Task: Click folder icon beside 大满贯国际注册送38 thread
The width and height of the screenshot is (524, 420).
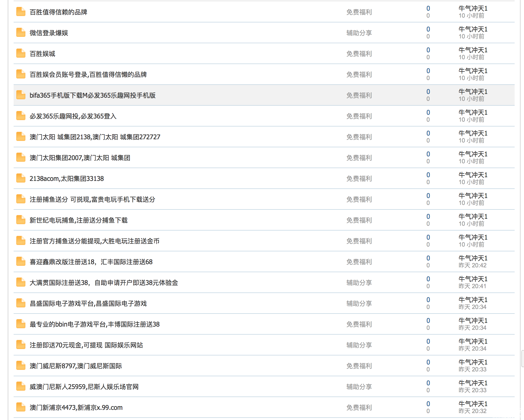Action: coord(21,282)
